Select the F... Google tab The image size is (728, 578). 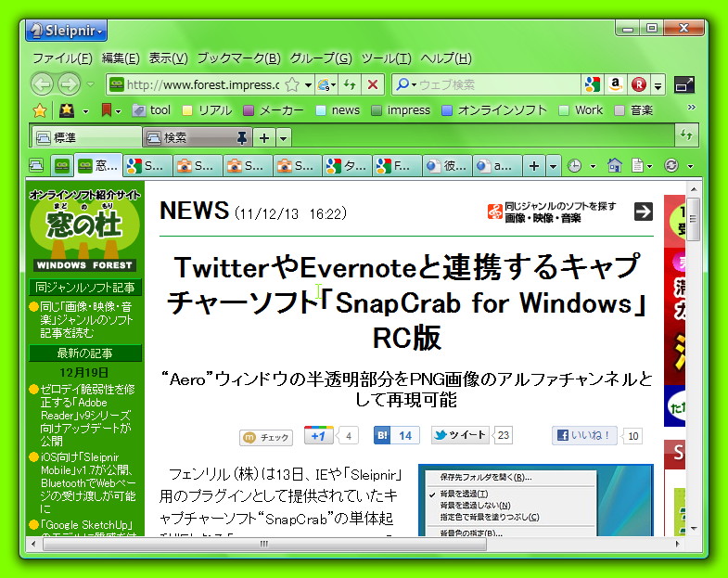[397, 166]
